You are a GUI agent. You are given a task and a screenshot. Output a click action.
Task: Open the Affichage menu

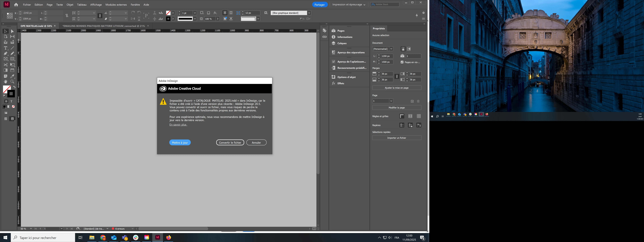click(x=96, y=4)
